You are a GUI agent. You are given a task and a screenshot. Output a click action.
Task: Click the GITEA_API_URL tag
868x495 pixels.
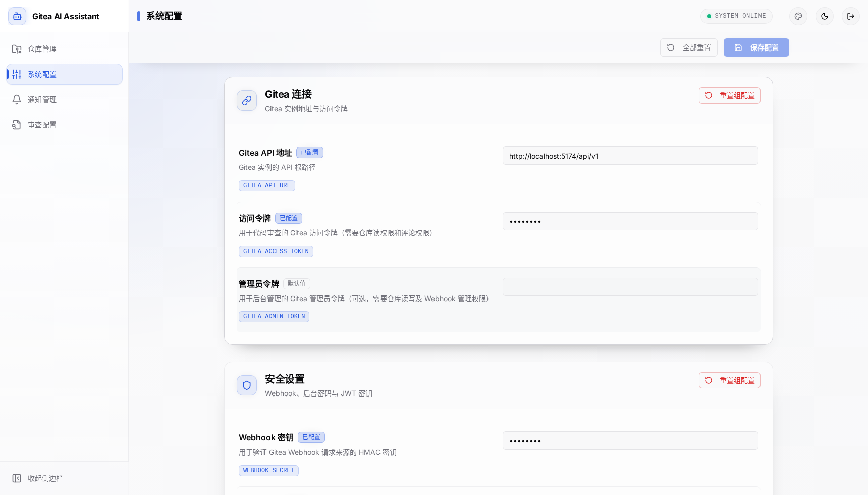(267, 186)
